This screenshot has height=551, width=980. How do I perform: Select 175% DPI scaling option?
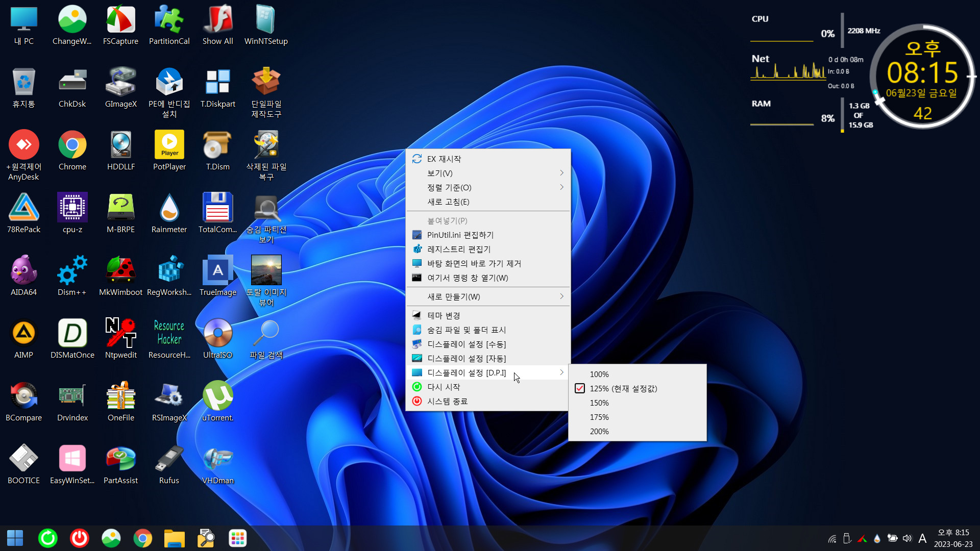click(638, 417)
